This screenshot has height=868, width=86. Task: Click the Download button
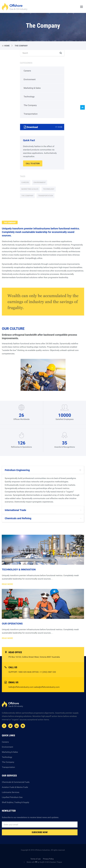42,127
